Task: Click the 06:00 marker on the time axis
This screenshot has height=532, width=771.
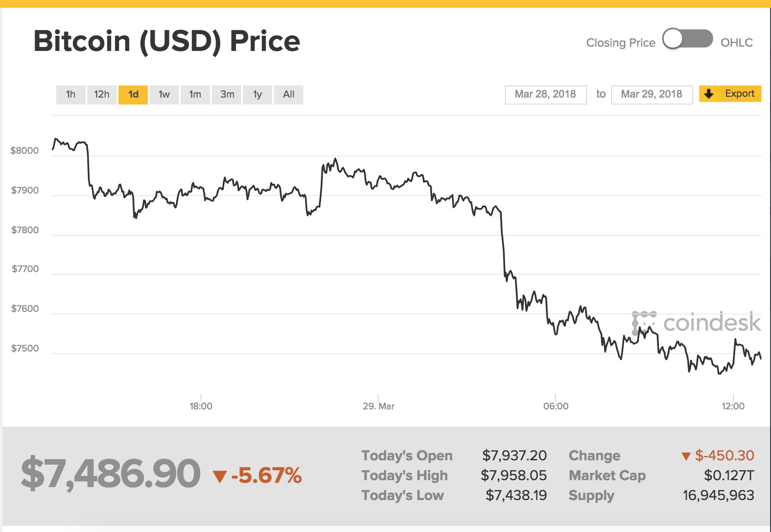Action: tap(556, 406)
